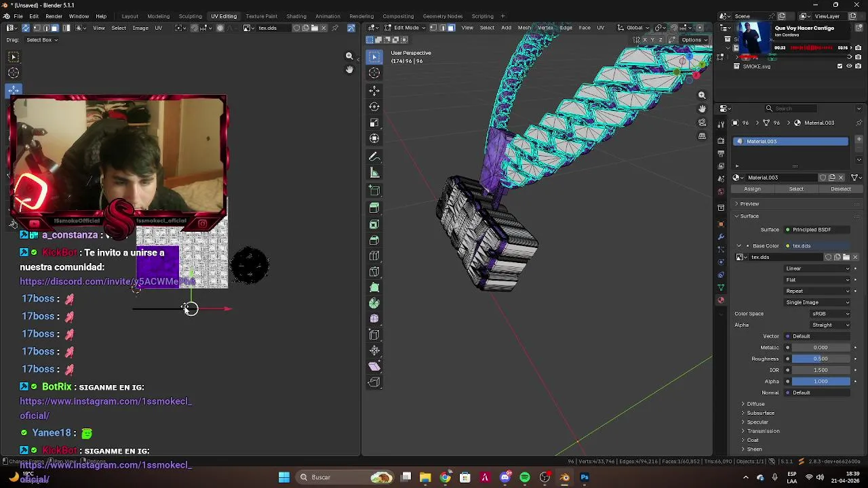The width and height of the screenshot is (868, 488).
Task: Click the 3D viewport zoom magnifier icon
Action: click(702, 96)
